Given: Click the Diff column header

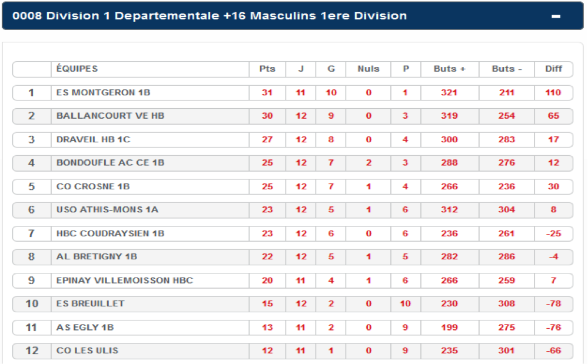Looking at the screenshot, I should pos(553,69).
